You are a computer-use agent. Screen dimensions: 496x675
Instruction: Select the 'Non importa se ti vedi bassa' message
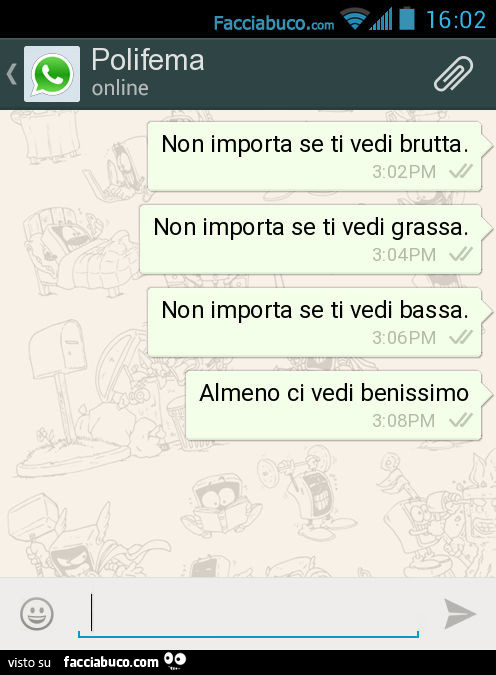314,323
